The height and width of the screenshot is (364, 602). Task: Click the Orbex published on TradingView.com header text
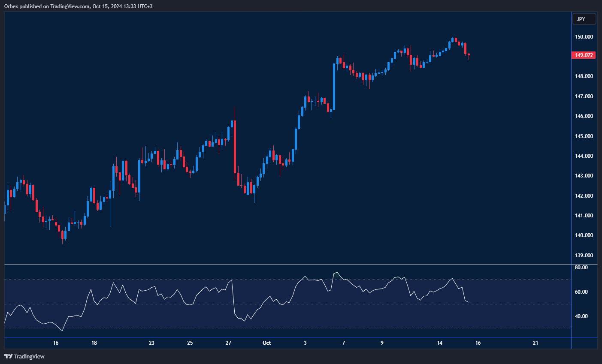pos(78,6)
